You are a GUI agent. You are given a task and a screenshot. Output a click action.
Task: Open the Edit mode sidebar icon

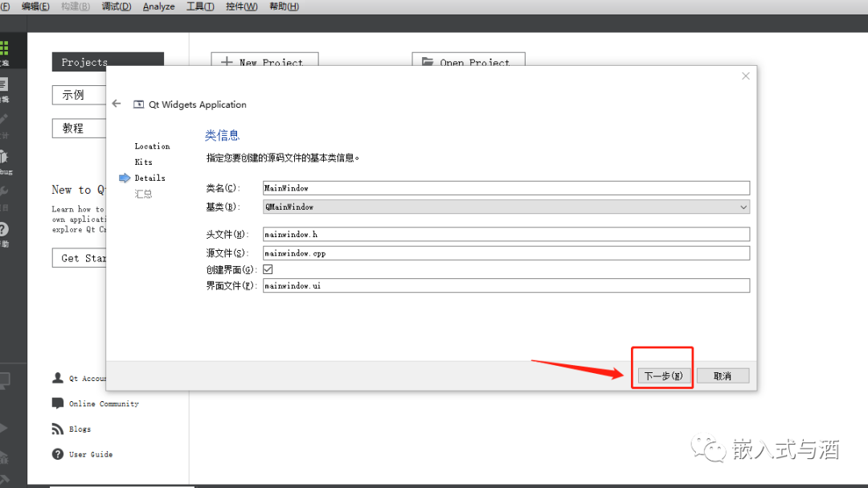[4, 84]
